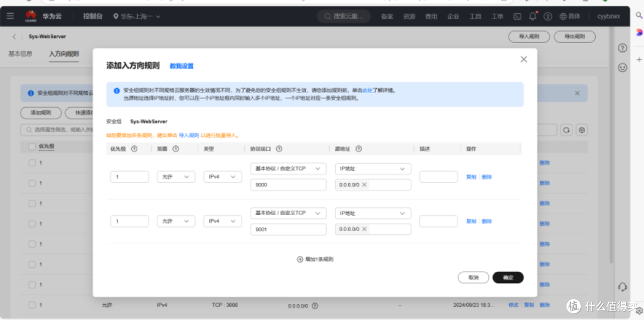Switch to the 入方向规则 tab
The height and width of the screenshot is (320, 644).
pos(64,54)
